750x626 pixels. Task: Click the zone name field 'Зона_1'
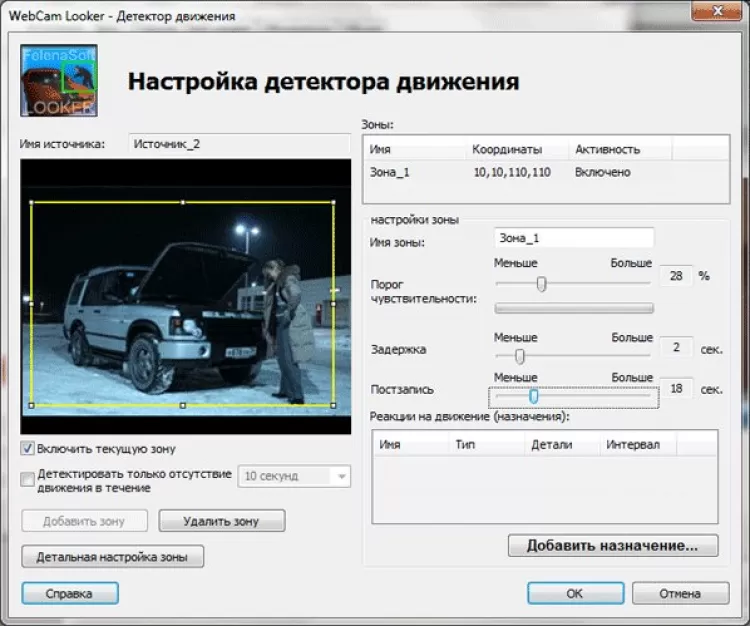pos(574,238)
